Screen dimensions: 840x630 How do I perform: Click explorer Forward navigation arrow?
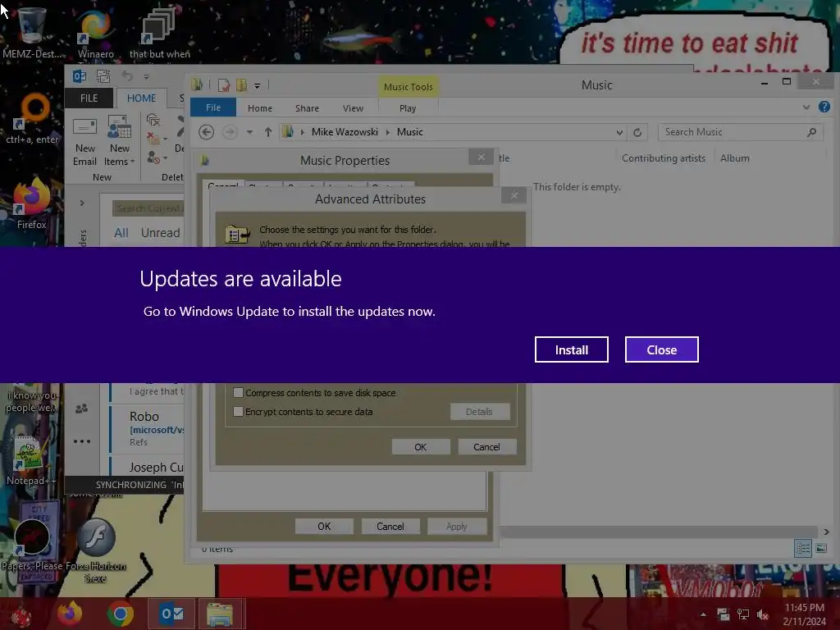[x=230, y=132]
